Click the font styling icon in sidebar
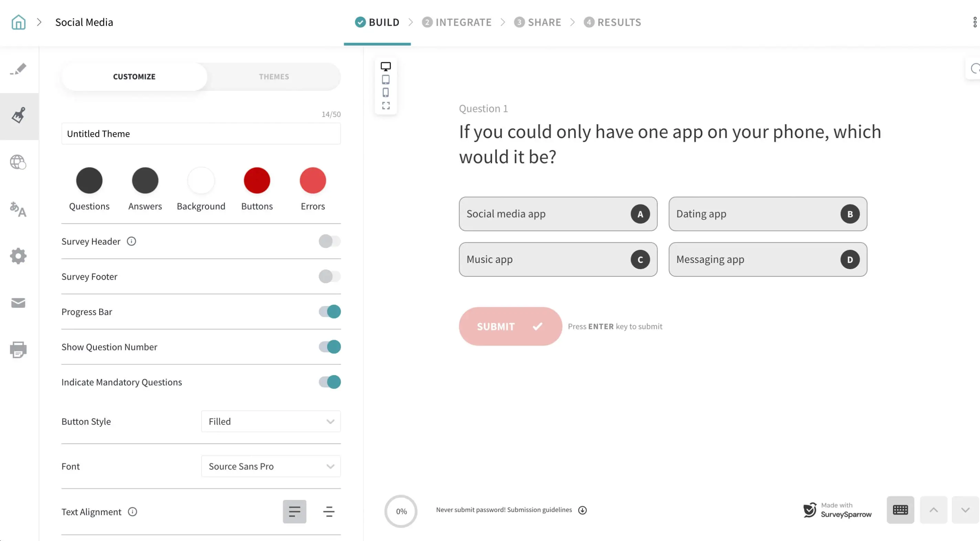The image size is (980, 541). click(18, 209)
